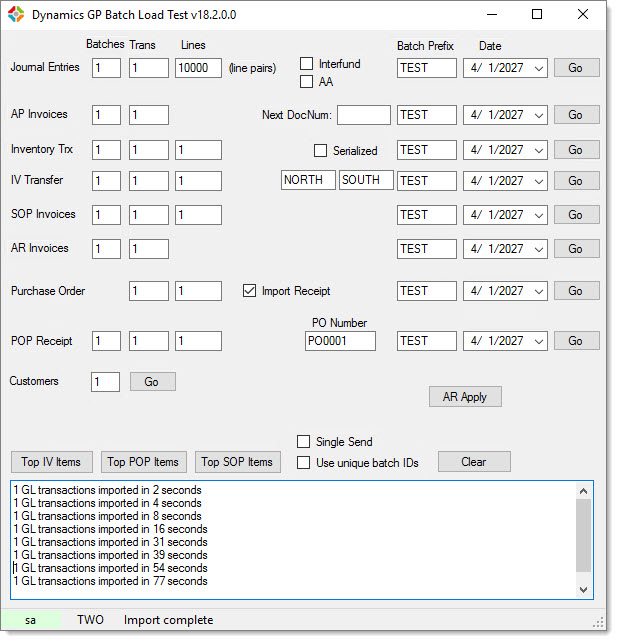This screenshot has width=617, height=641.
Task: Click the Dynamics GP app icon in title bar
Action: 16,14
